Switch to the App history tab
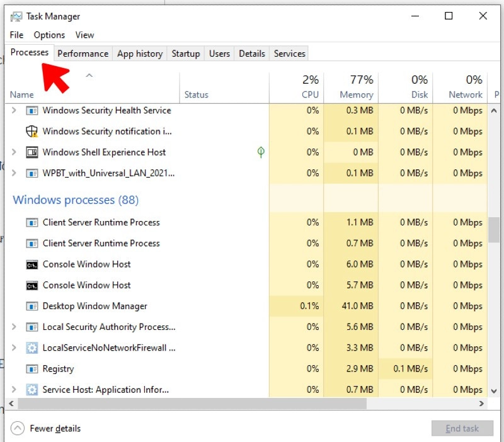 (140, 54)
